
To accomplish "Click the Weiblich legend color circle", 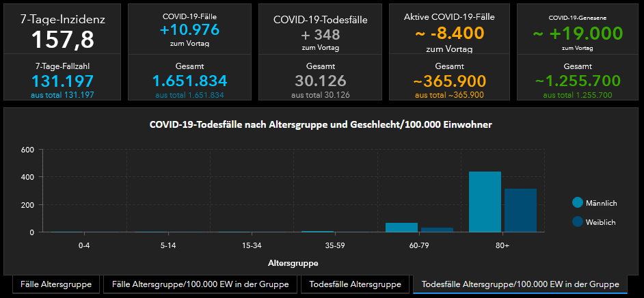I will click(x=578, y=222).
